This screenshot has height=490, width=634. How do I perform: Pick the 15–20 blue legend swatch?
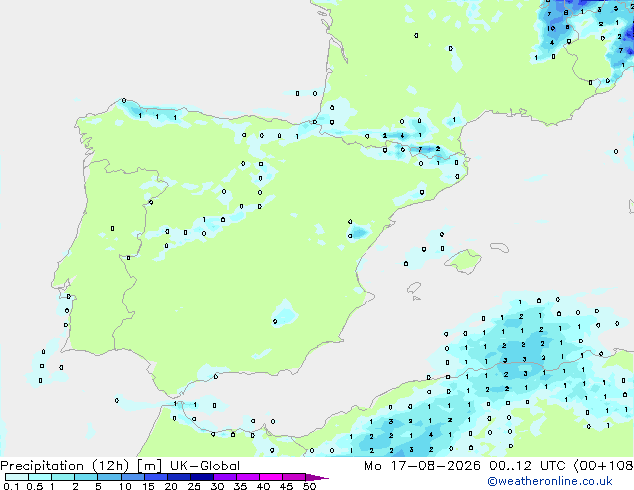[155, 477]
